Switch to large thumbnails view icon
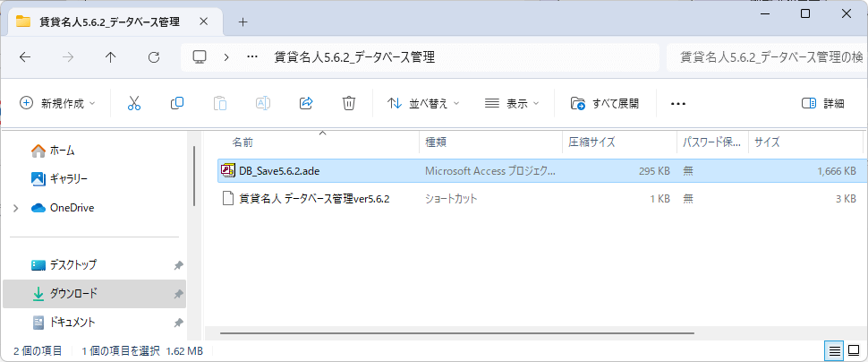 (x=855, y=350)
